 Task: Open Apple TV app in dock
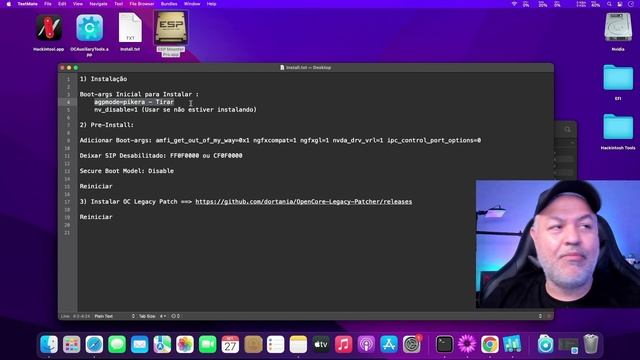pos(321,344)
